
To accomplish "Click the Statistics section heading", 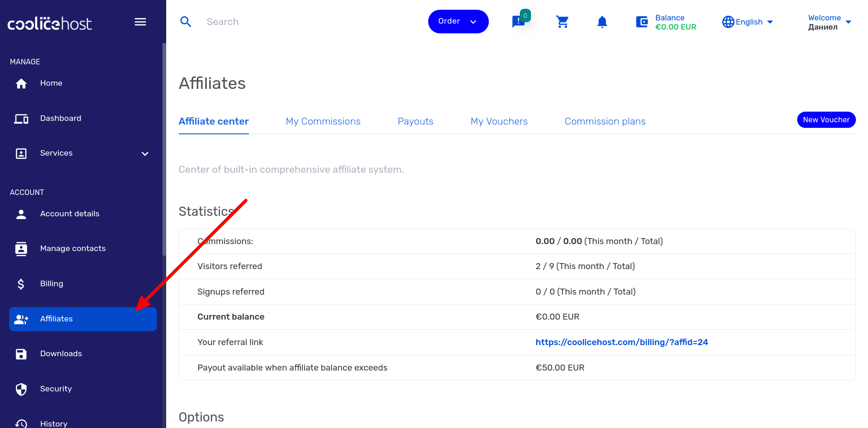I will click(x=206, y=211).
